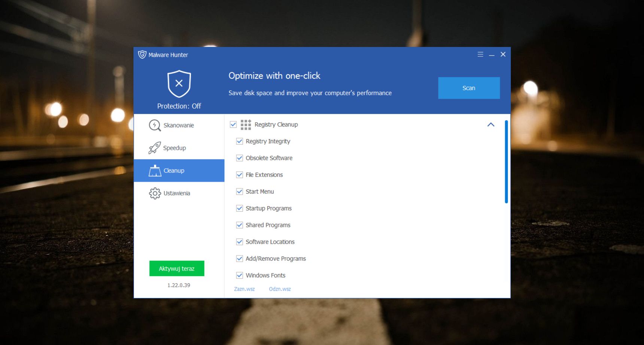This screenshot has height=345, width=644.
Task: Click the Registry Cleanup grid icon
Action: pos(246,125)
